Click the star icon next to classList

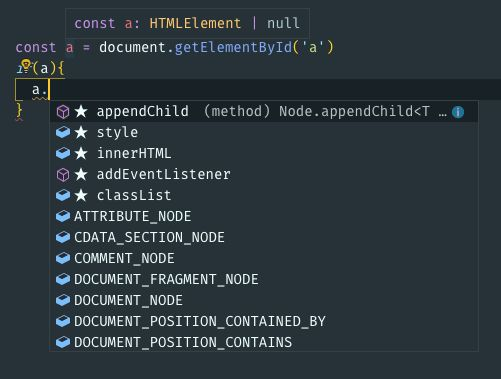(x=81, y=195)
